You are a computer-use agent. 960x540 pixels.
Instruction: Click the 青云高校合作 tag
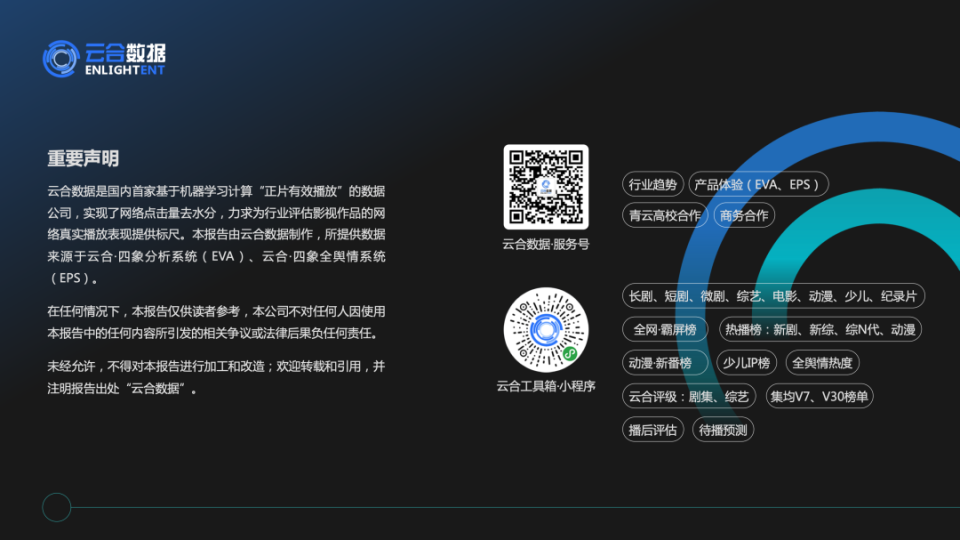665,216
